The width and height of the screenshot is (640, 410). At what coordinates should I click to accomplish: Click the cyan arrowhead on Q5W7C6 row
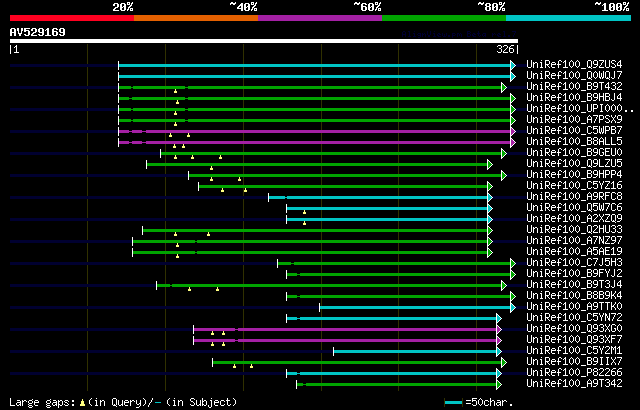[490, 208]
